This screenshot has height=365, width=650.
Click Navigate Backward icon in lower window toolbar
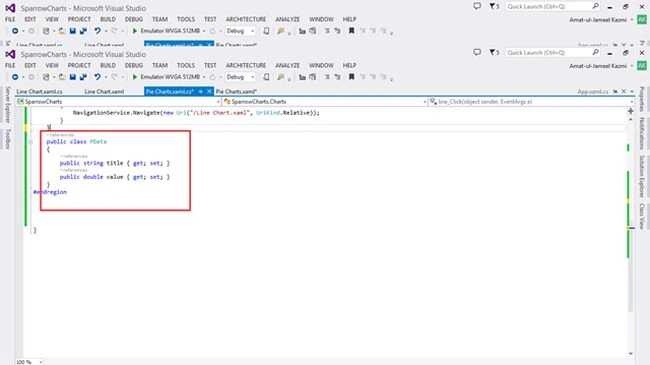point(15,77)
